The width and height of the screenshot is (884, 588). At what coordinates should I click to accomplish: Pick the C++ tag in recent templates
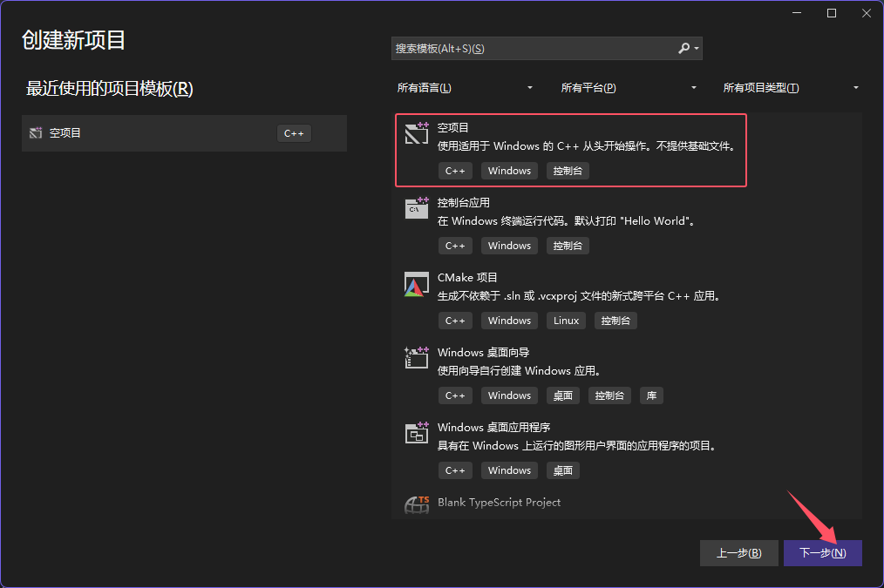pyautogui.click(x=294, y=133)
